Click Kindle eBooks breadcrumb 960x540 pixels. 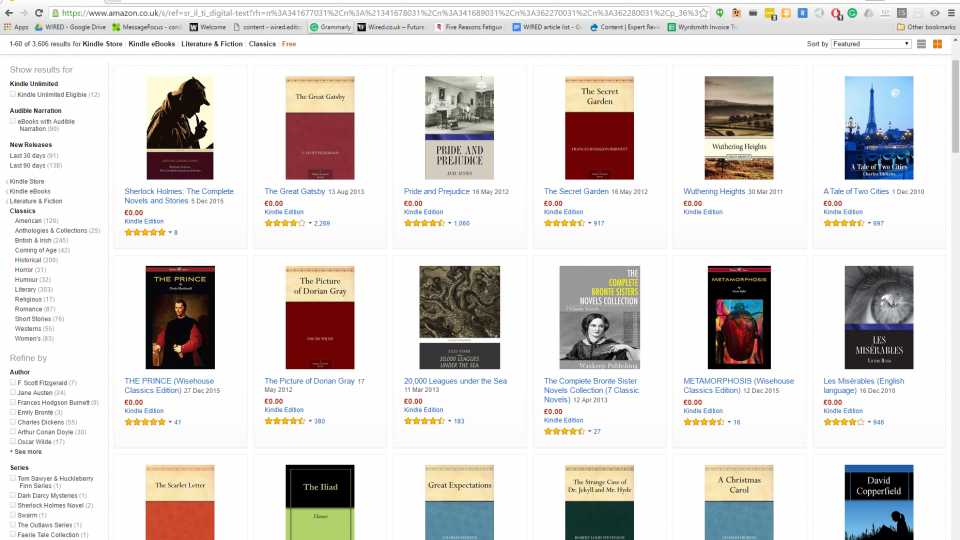(x=152, y=44)
